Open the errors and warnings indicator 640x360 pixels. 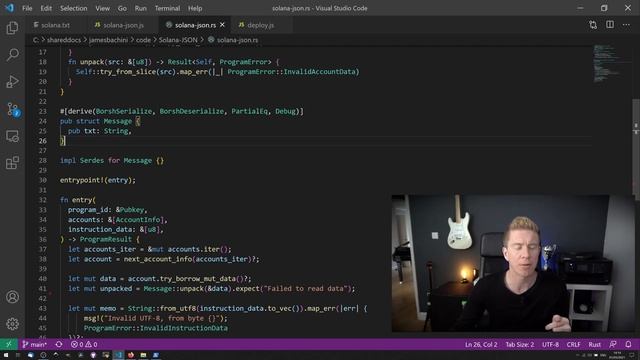click(84, 344)
